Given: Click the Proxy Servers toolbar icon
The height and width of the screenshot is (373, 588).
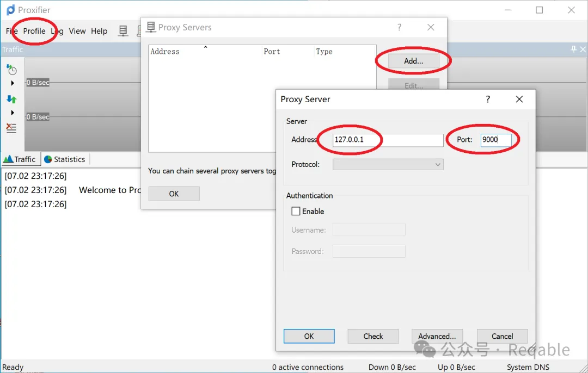Looking at the screenshot, I should 123,30.
